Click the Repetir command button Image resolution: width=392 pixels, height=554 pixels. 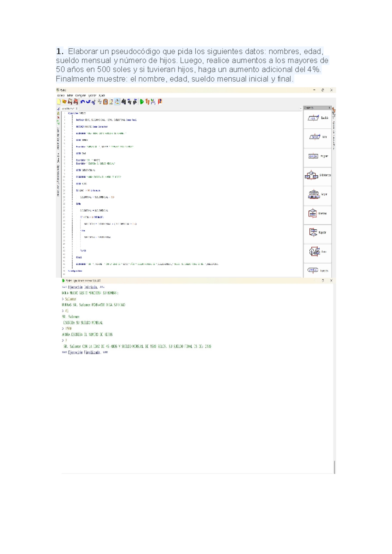pos(317,232)
